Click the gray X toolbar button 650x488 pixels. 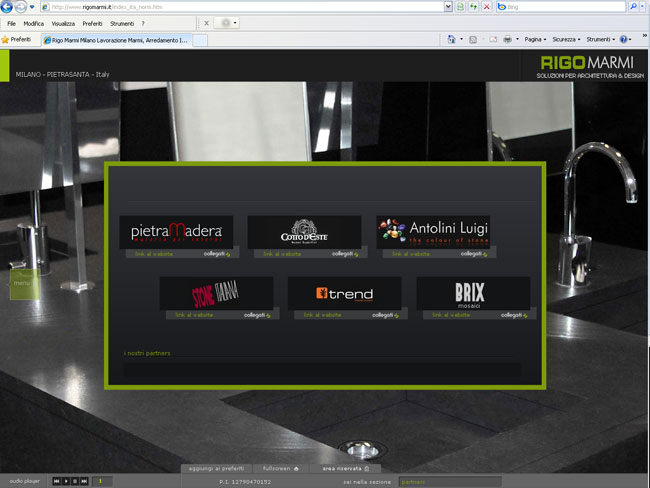[x=206, y=23]
